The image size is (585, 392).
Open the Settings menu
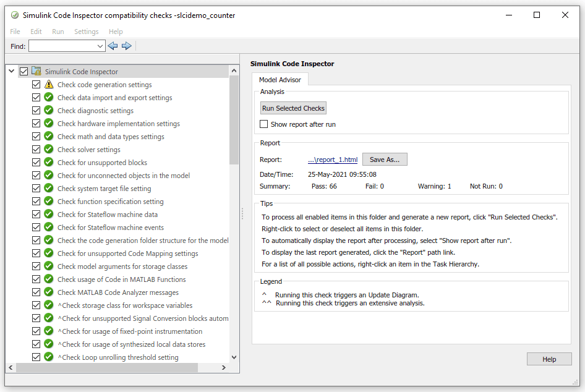coord(86,31)
